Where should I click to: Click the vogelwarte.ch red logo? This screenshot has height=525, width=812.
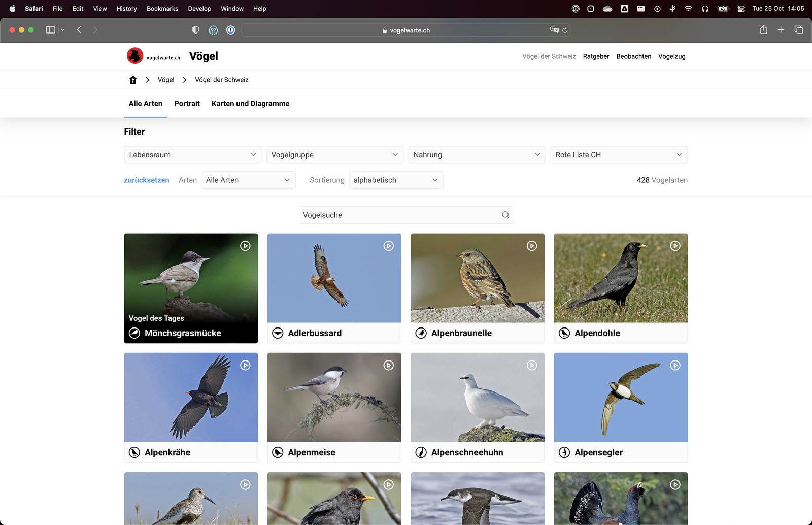tap(135, 56)
